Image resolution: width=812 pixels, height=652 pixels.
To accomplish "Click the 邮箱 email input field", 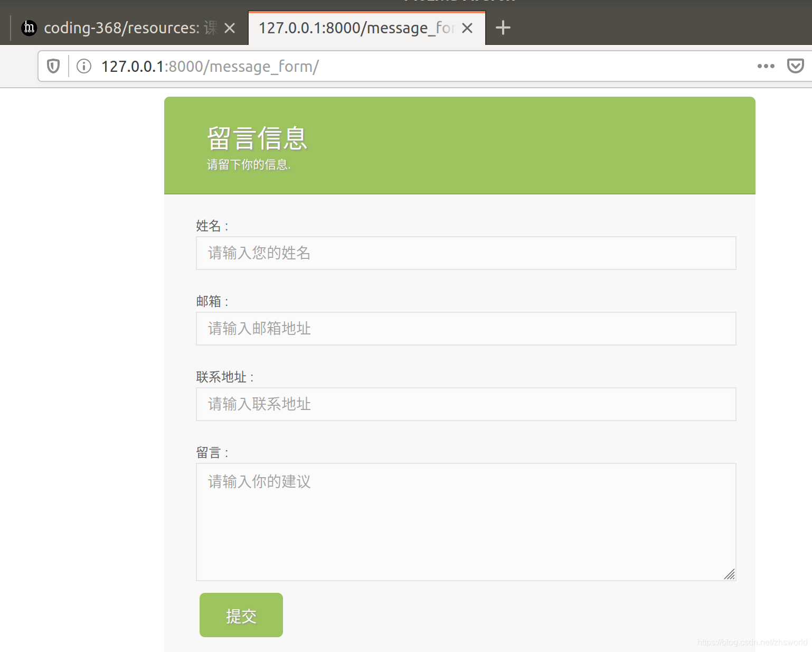I will click(466, 329).
